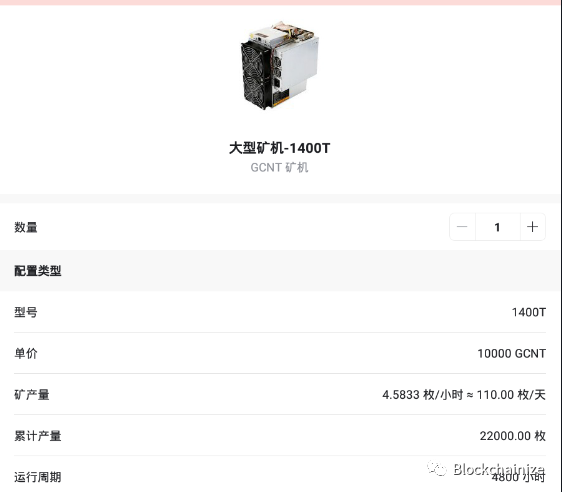Click the mining machine product image
562x492 pixels.
[x=280, y=65]
